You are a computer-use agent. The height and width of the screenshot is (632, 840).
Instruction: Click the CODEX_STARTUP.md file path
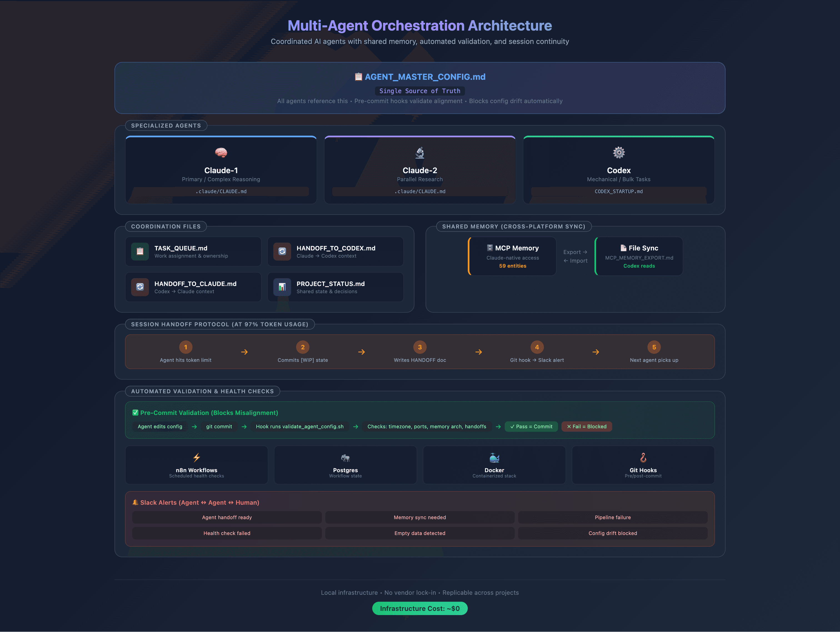(x=619, y=191)
